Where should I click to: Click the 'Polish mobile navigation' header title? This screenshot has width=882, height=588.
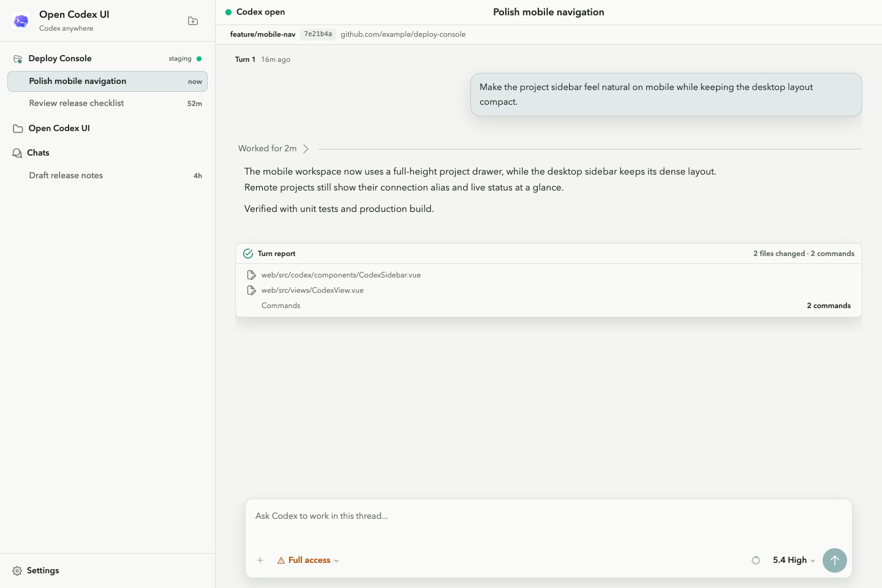point(549,12)
